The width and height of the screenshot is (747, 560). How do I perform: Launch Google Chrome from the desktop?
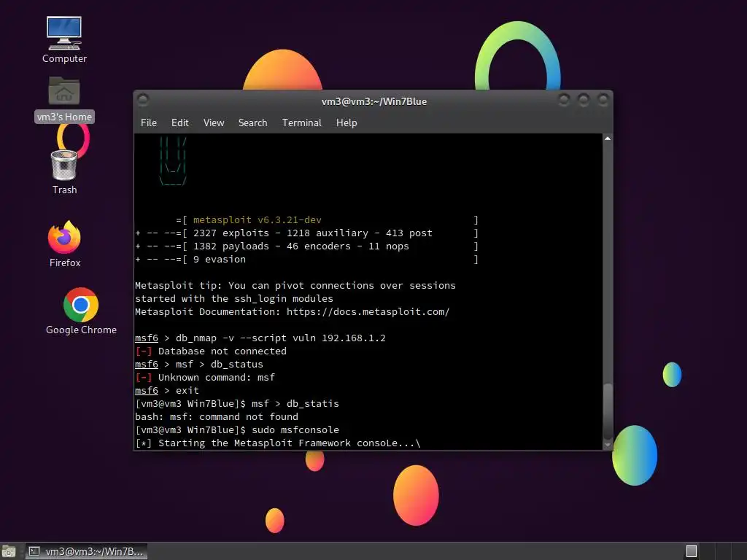tap(81, 311)
